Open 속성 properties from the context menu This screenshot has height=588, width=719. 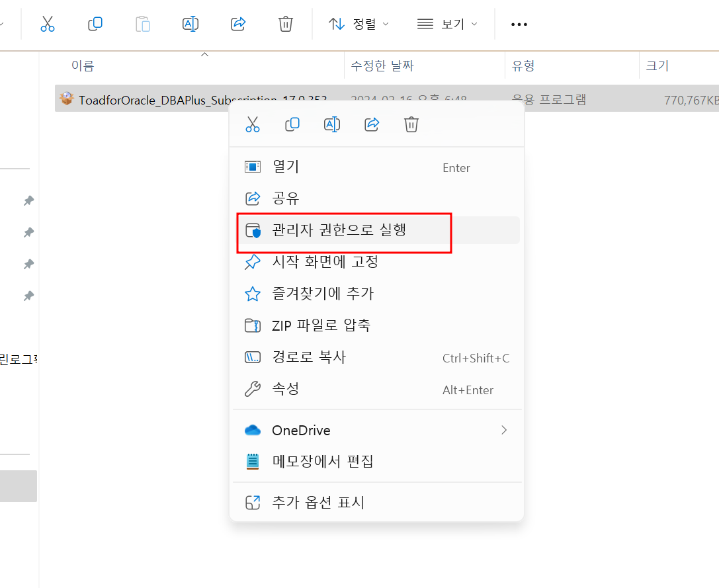pyautogui.click(x=376, y=389)
